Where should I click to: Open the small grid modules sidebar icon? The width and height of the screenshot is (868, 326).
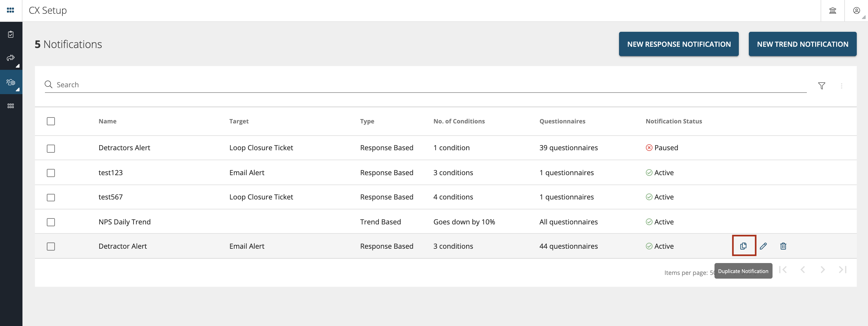[11, 106]
